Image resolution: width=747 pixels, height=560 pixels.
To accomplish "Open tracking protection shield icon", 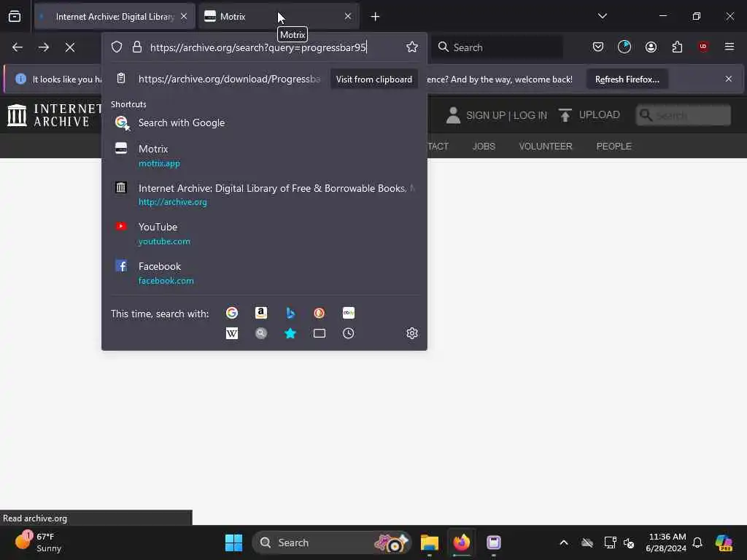I will point(117,47).
